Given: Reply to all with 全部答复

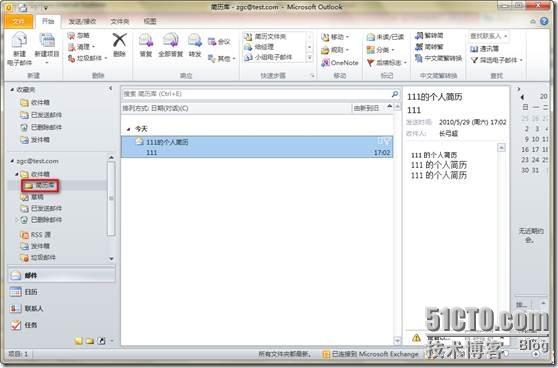Looking at the screenshot, I should 170,44.
